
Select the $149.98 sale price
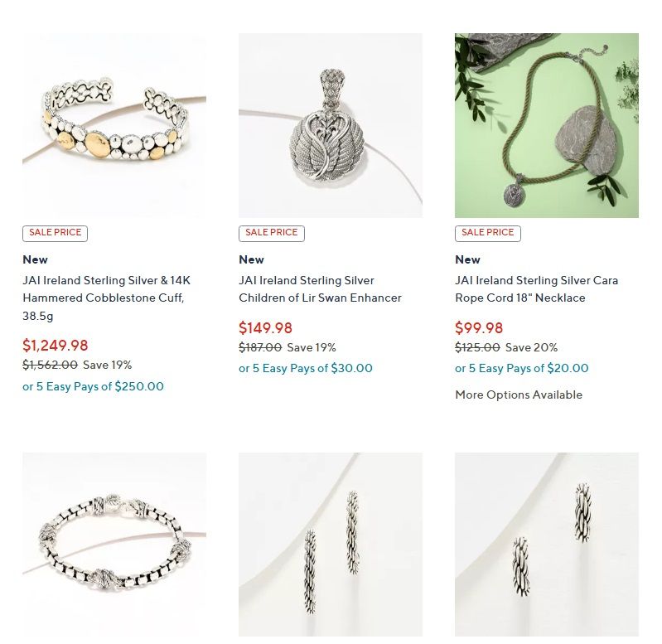tap(266, 328)
